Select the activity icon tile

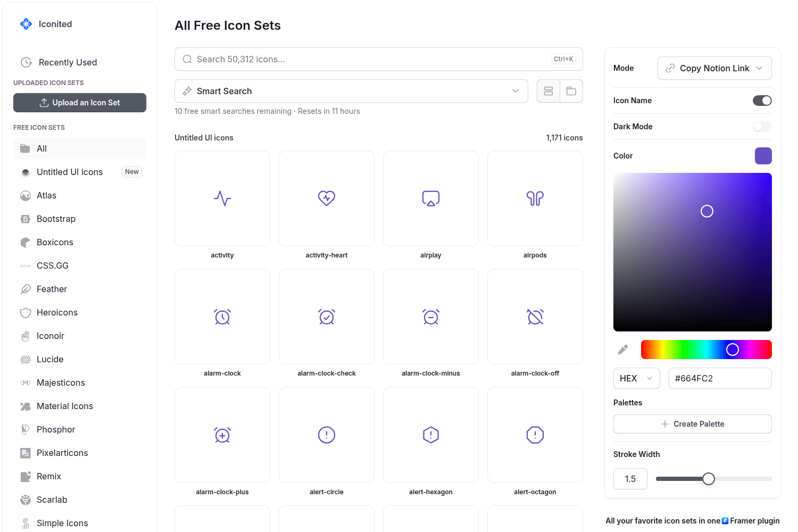click(222, 198)
